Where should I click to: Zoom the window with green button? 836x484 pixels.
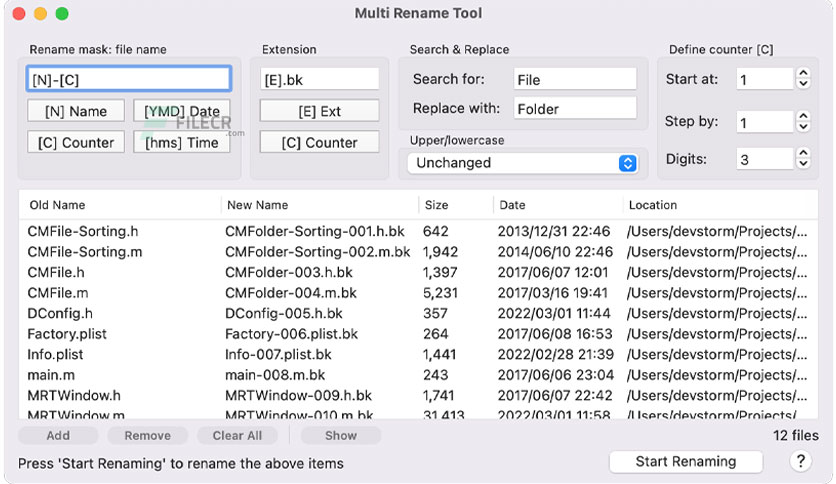[x=62, y=13]
